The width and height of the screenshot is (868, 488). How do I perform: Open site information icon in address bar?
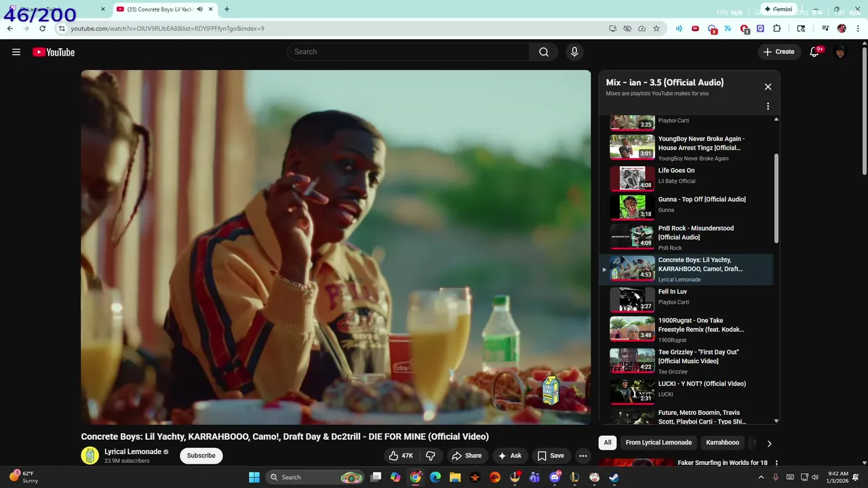[61, 28]
